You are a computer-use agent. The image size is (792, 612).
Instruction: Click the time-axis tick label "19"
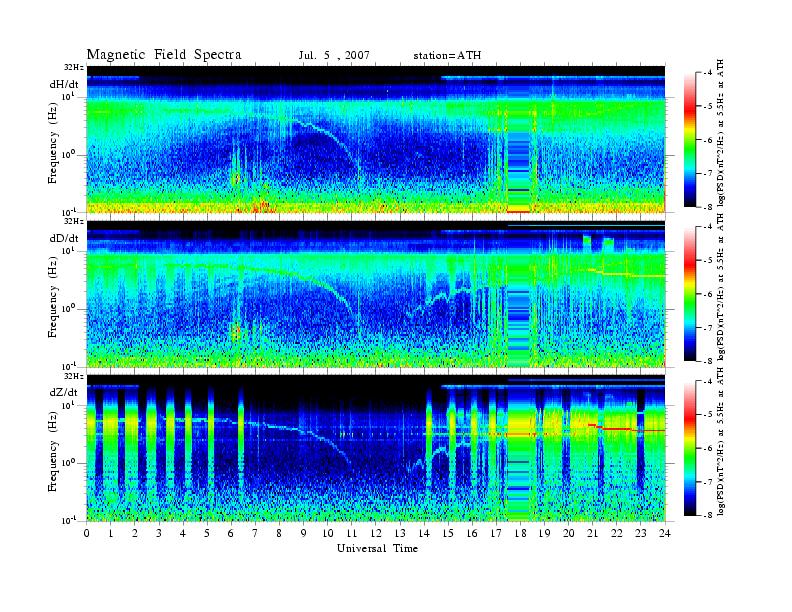pos(544,533)
